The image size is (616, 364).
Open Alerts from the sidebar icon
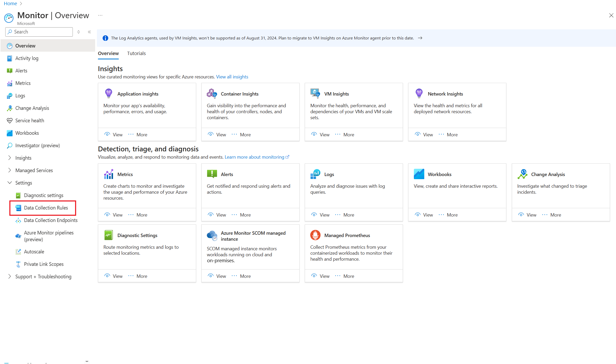coord(10,71)
